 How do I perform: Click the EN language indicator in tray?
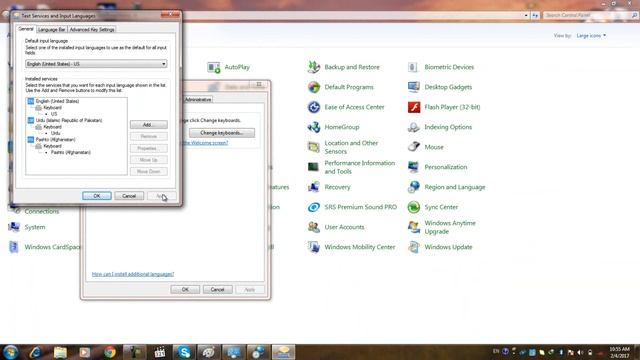coord(496,351)
